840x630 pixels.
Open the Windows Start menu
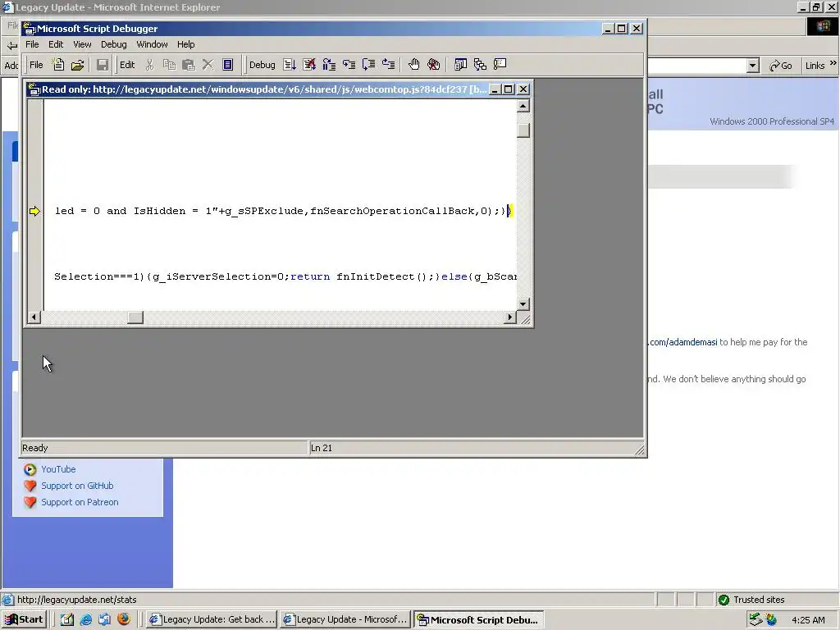(x=24, y=620)
